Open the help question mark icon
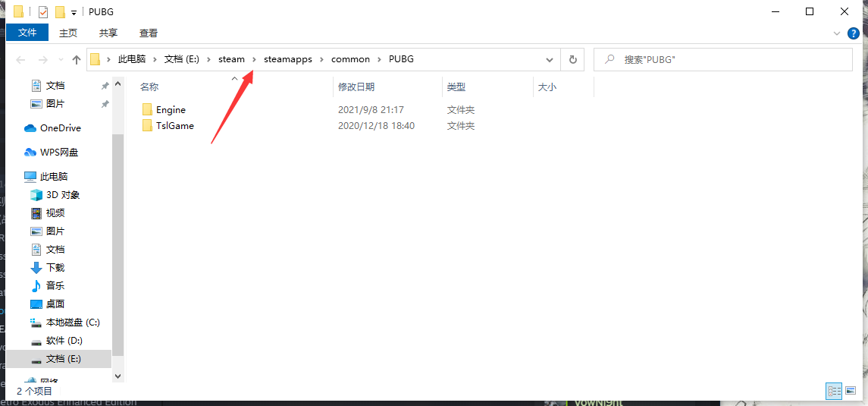Screen dimensions: 868x406 pos(853,33)
